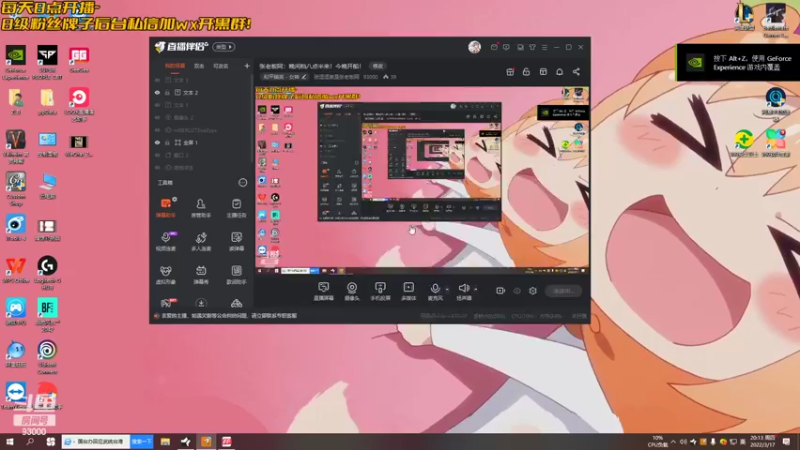
Task: Click the live preview canvas
Action: tap(422, 180)
